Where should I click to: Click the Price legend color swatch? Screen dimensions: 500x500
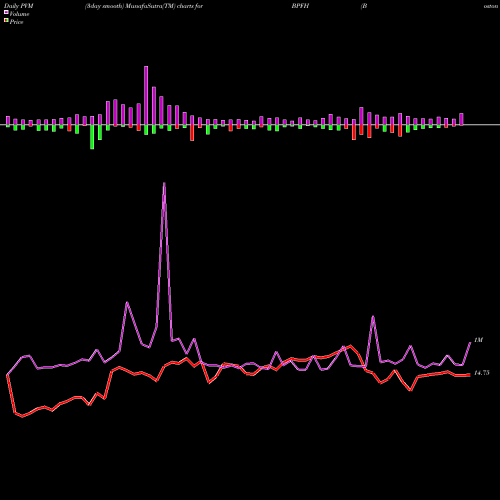[6, 21]
